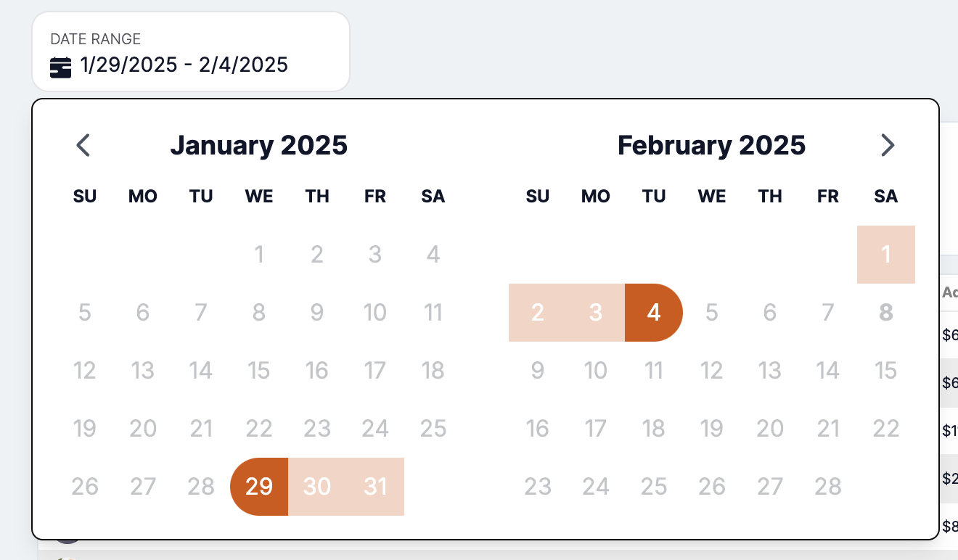Pick January 31 in the calendar
The image size is (958, 560).
(x=375, y=487)
